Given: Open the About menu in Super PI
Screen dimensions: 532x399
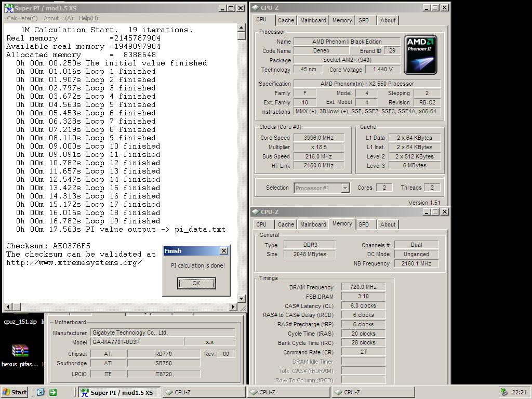Looking at the screenshot, I should click(x=58, y=18).
